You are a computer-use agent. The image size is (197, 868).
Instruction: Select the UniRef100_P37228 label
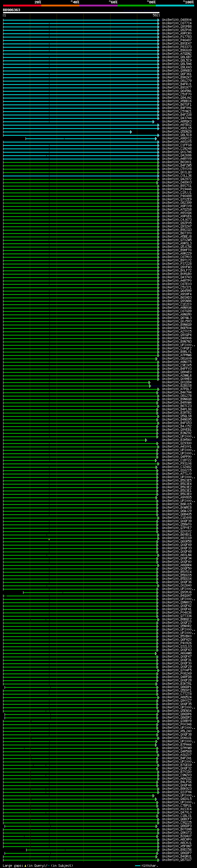(177, 264)
